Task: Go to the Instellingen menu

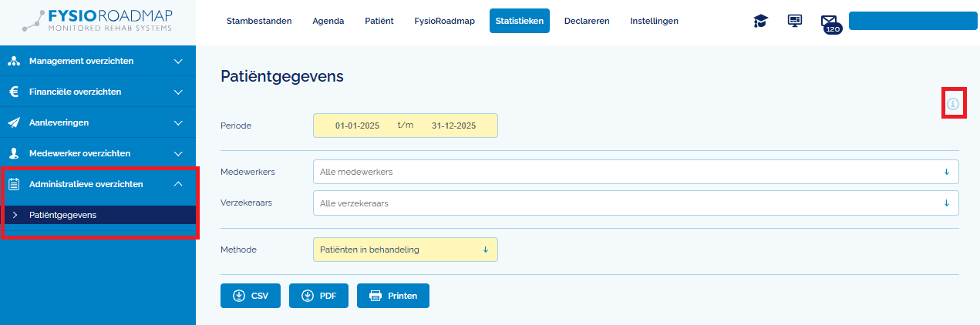Action: [x=654, y=21]
